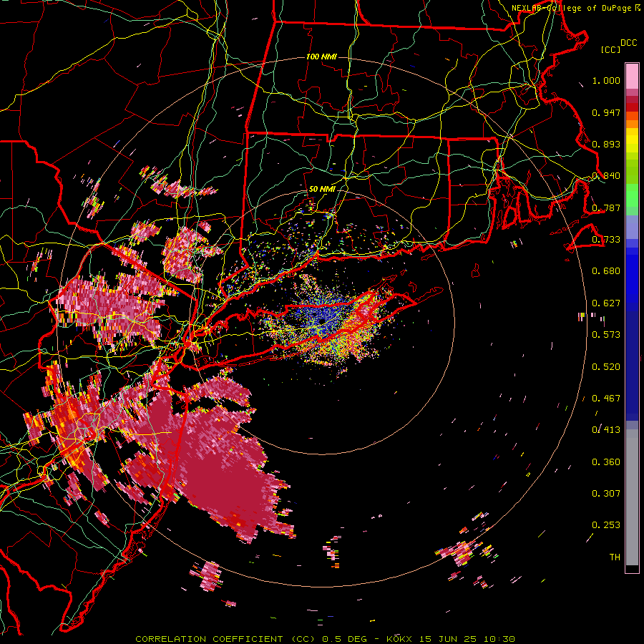This screenshot has height=644, width=644.
Task: Click the TH threshold label
Action: (615, 557)
